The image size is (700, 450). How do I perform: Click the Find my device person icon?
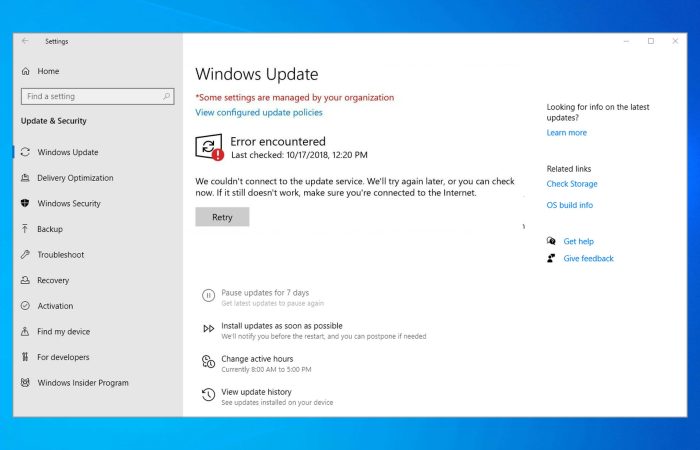click(25, 331)
